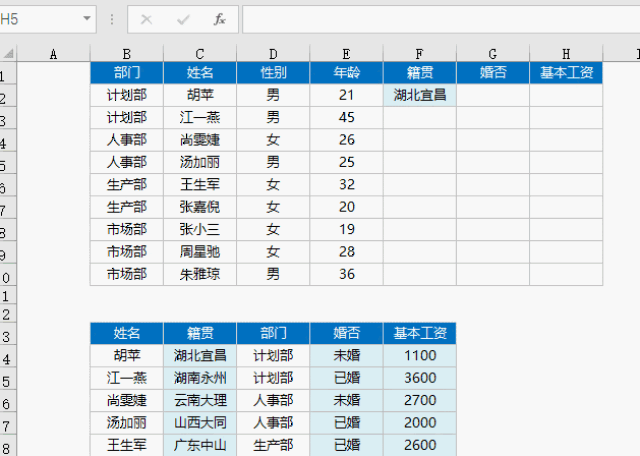Select the age cell showing 19
Image resolution: width=640 pixels, height=456 pixels.
(x=346, y=229)
